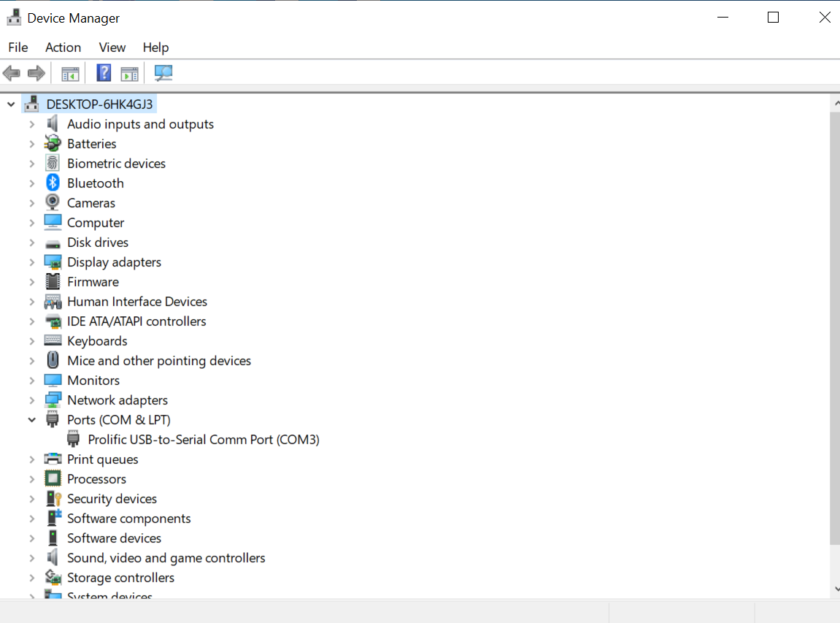Click the vertical scrollbar down arrow

[835, 589]
